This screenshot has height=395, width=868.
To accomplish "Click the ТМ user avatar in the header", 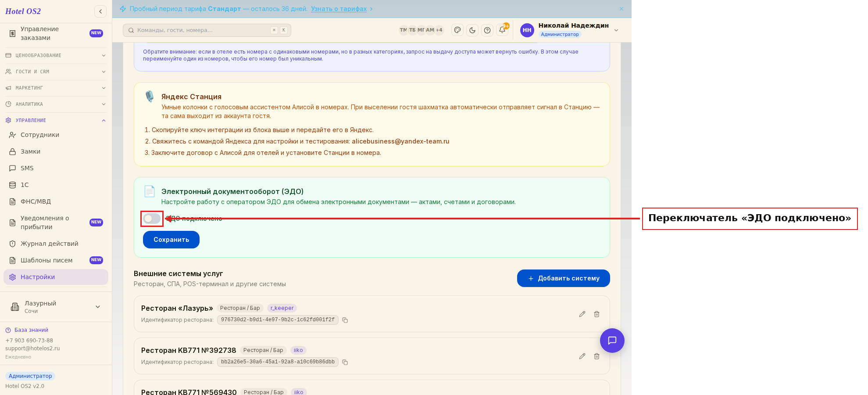I will [x=403, y=30].
